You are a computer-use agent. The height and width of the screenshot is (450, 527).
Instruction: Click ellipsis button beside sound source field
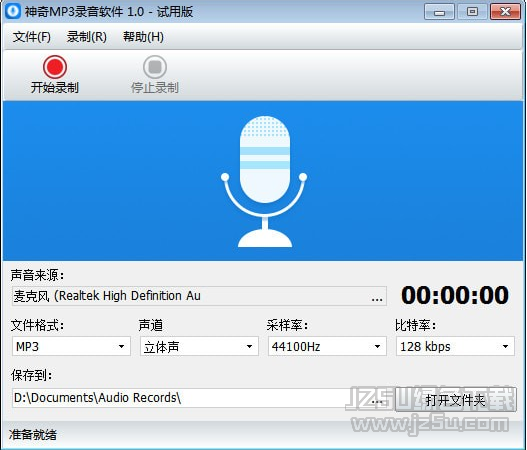377,296
